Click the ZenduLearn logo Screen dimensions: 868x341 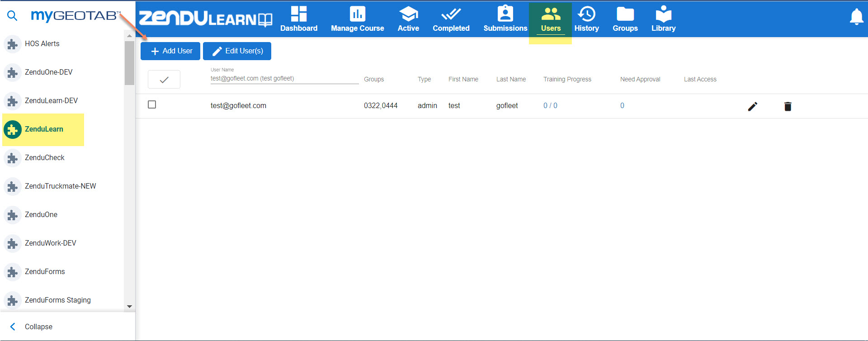206,19
